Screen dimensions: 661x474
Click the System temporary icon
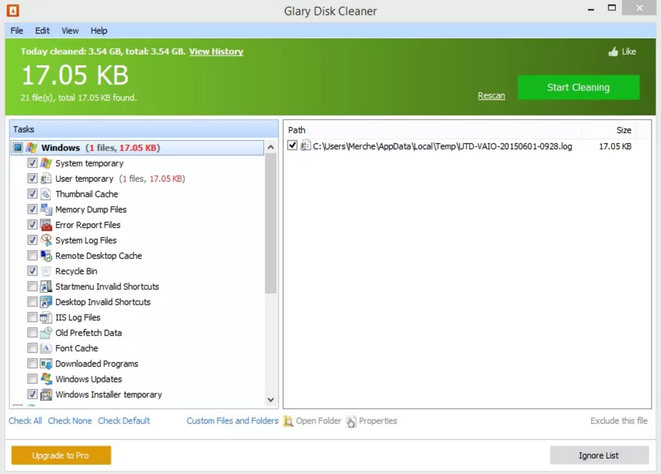46,163
